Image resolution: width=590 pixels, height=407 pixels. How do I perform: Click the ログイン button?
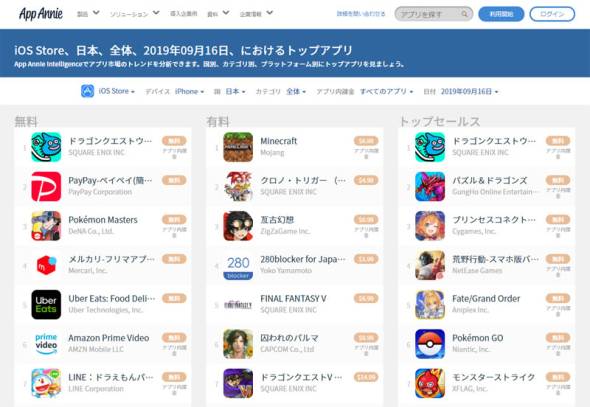552,14
